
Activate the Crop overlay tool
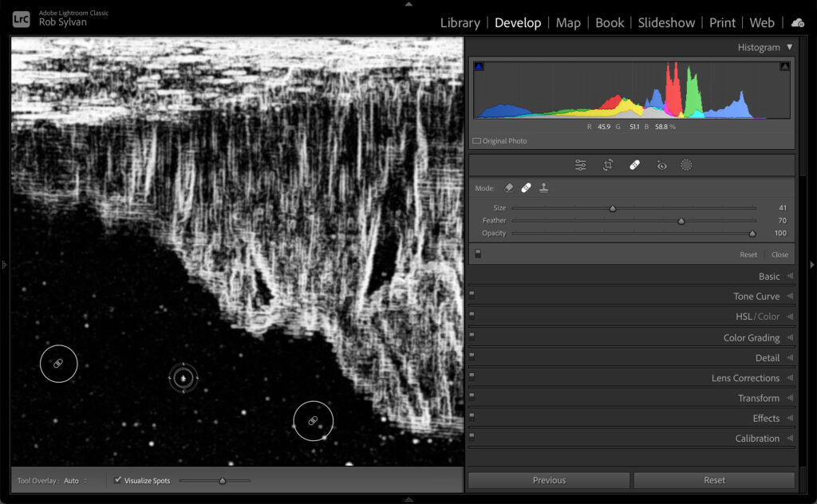pyautogui.click(x=608, y=165)
